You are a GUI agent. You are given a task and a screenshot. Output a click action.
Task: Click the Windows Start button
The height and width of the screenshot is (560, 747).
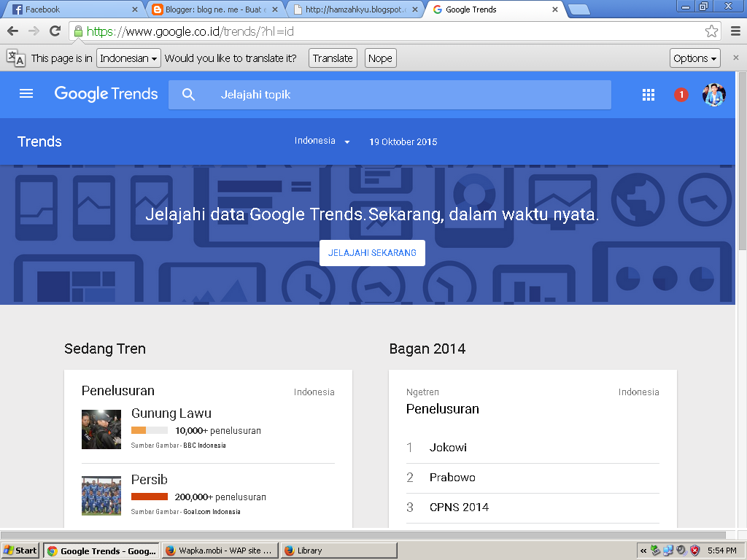pos(20,551)
